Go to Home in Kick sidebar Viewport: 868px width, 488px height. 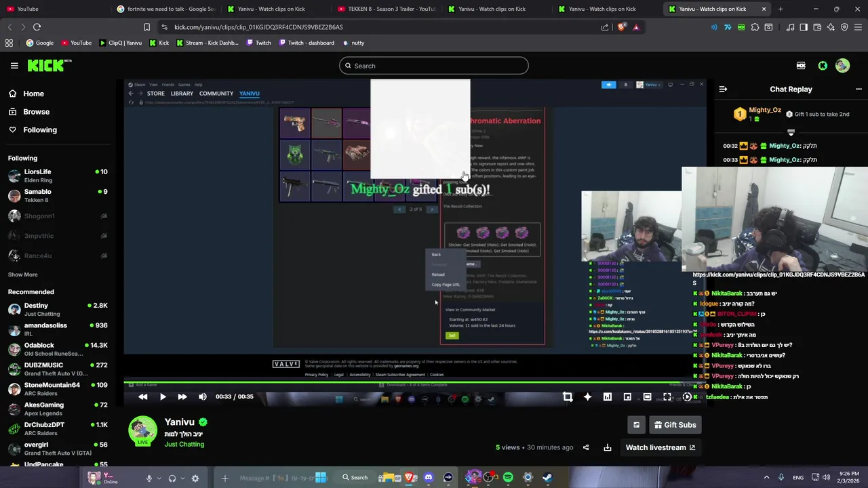pos(26,94)
